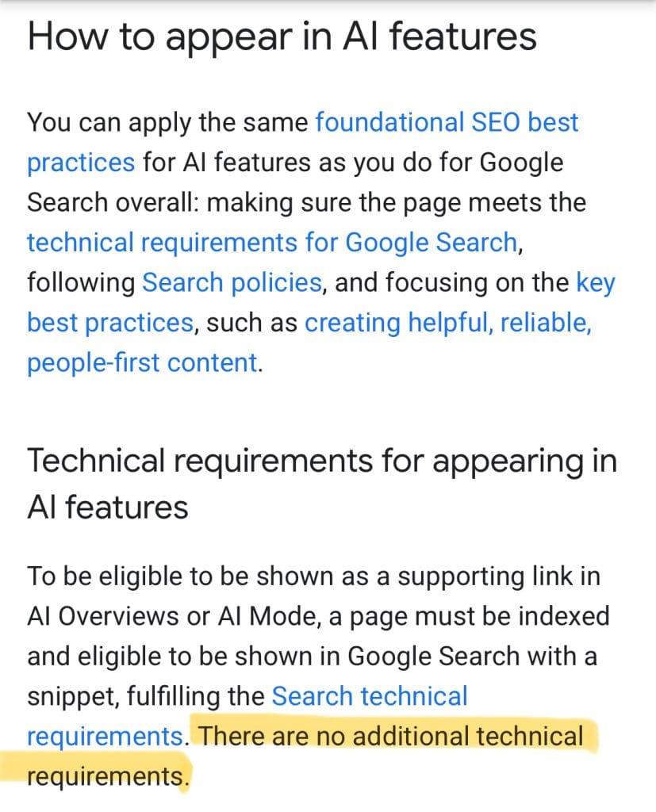The image size is (656, 812).
Task: Click the word "following" before Search policies
Action: click(80, 282)
